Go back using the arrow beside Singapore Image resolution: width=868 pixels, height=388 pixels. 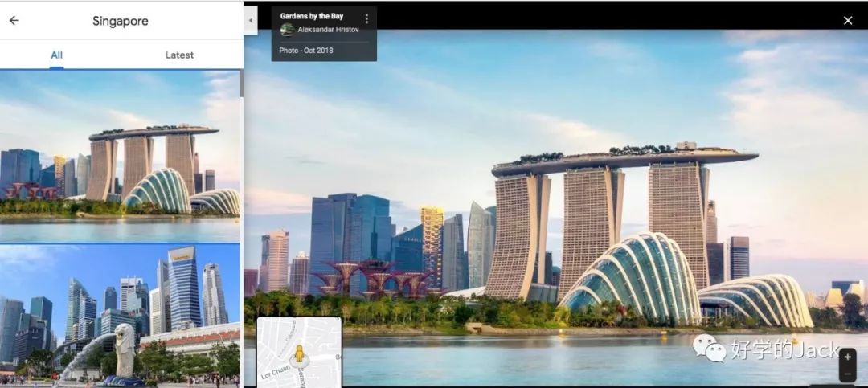click(14, 20)
